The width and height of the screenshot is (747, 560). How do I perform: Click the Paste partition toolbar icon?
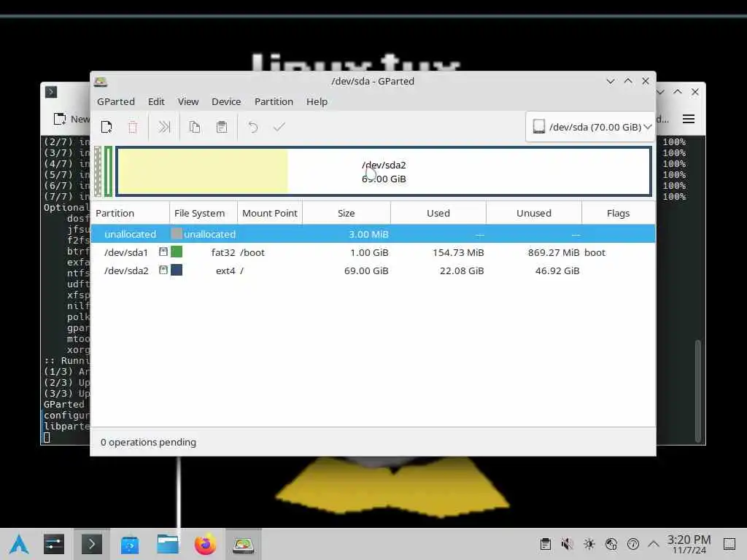pyautogui.click(x=222, y=127)
